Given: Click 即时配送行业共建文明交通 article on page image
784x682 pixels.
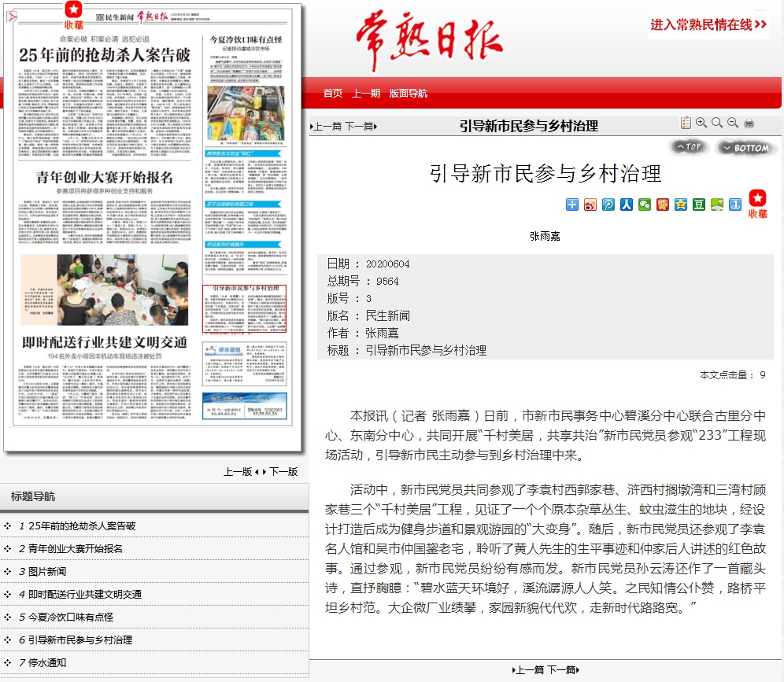Looking at the screenshot, I should [105, 376].
